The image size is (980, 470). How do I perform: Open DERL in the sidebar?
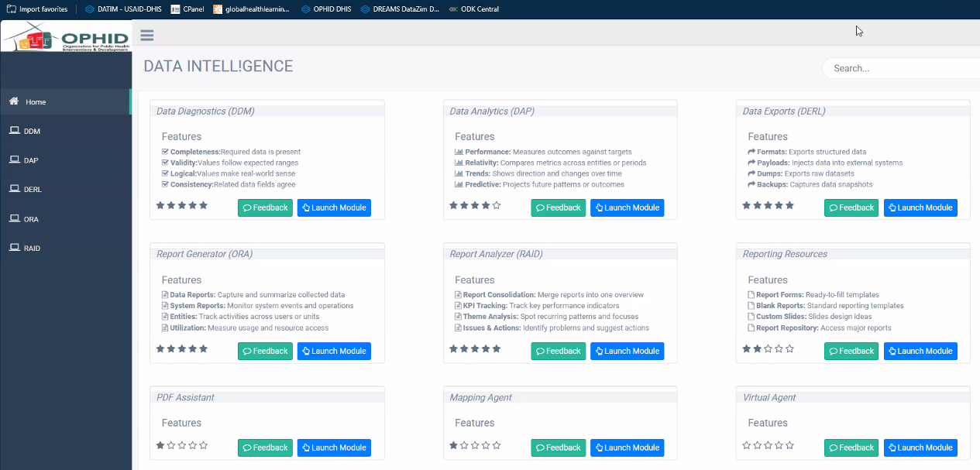pos(65,189)
